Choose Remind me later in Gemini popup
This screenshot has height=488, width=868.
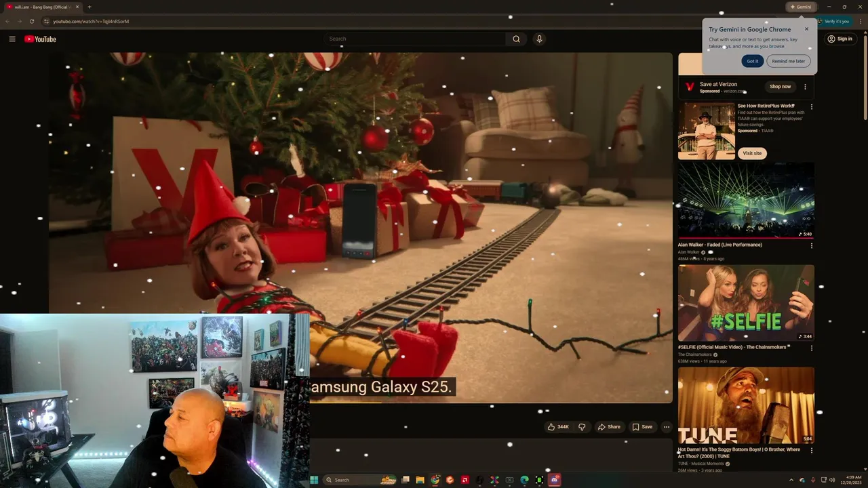click(x=788, y=61)
